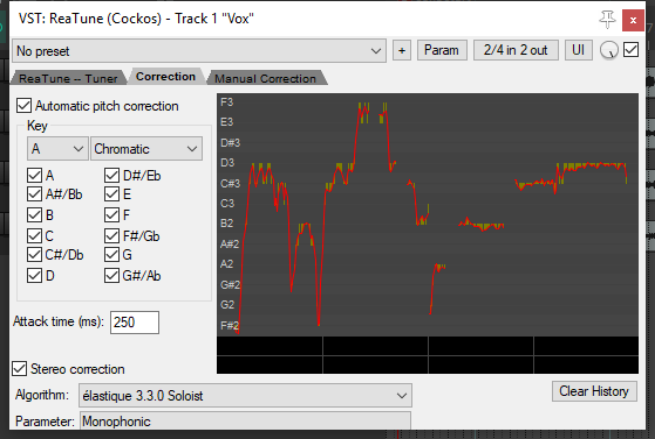Switch to the Manual Correction tab
Image resolution: width=655 pixels, height=439 pixels.
click(x=265, y=78)
